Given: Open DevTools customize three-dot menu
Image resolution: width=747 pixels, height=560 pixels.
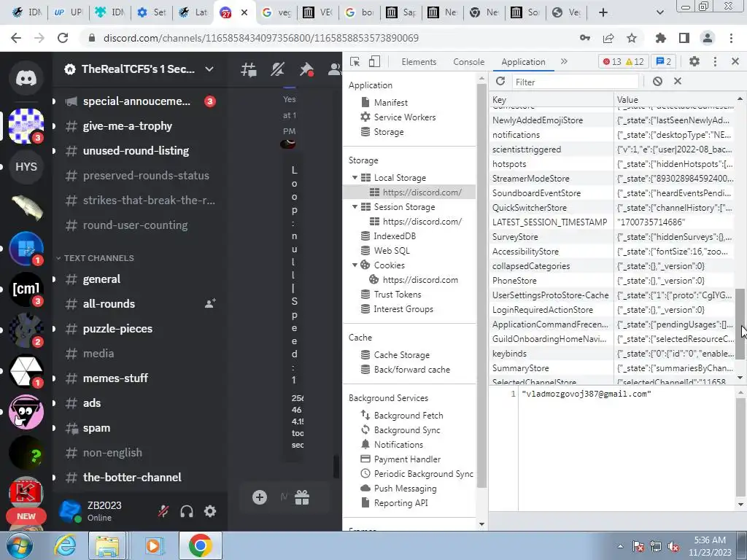Looking at the screenshot, I should (x=715, y=61).
